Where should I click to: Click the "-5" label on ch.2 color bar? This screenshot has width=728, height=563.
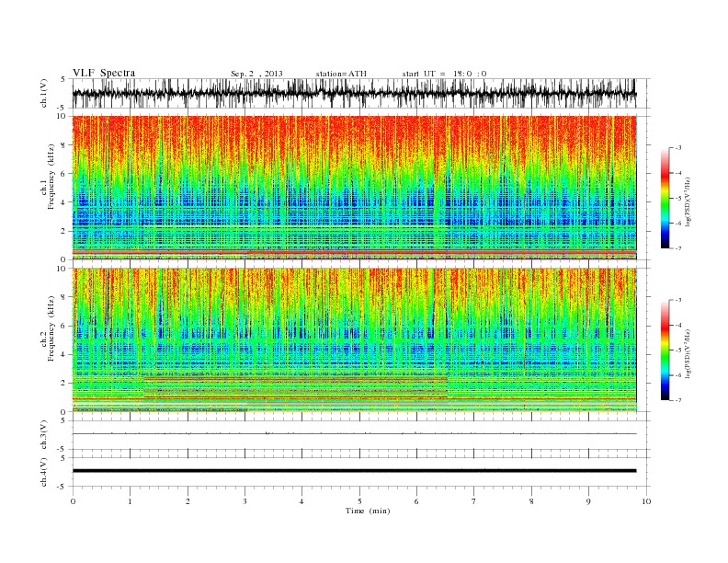pos(678,350)
